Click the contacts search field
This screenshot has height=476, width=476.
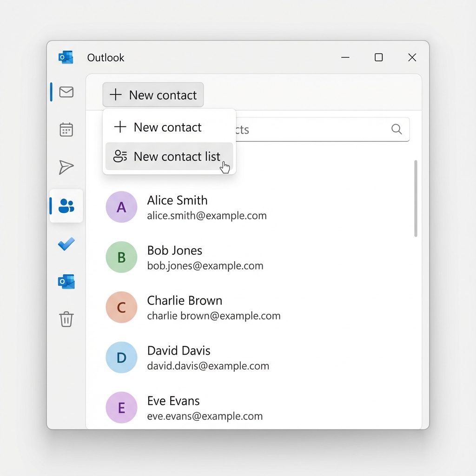pos(323,129)
